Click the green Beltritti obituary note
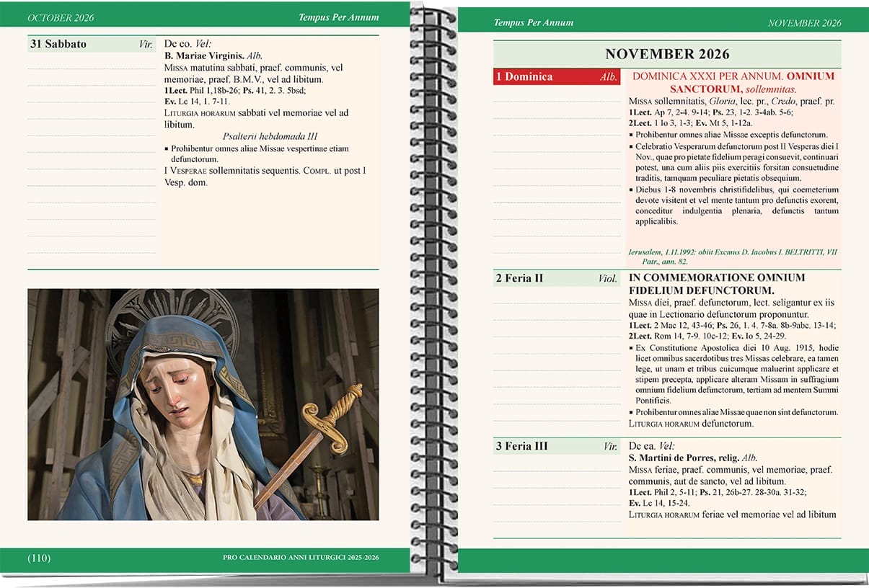The height and width of the screenshot is (588, 869). click(732, 257)
